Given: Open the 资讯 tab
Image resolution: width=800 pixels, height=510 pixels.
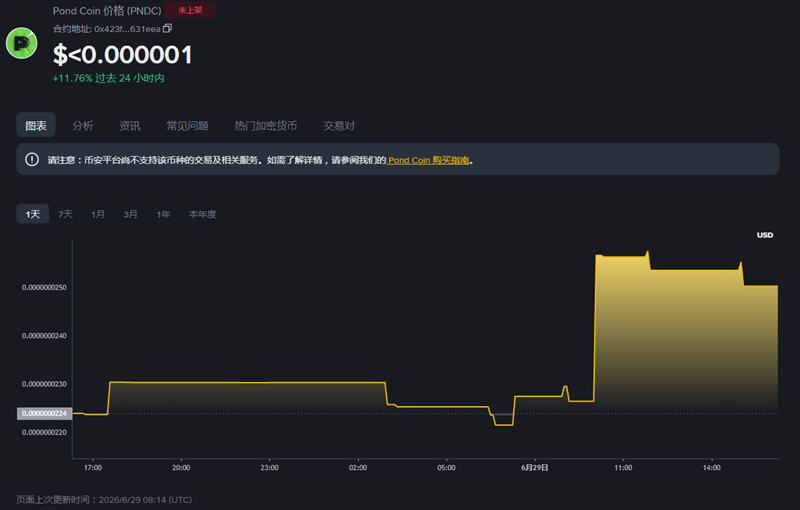Looking at the screenshot, I should tap(130, 125).
